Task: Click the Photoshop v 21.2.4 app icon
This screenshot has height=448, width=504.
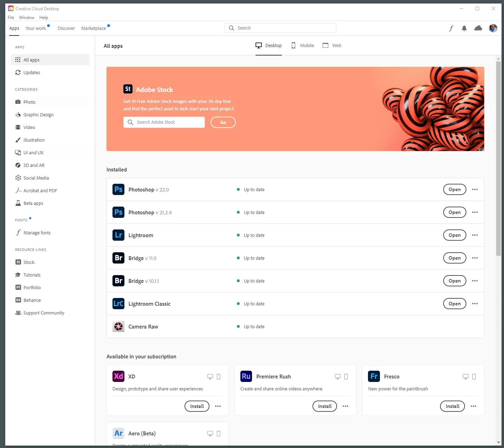Action: 118,212
